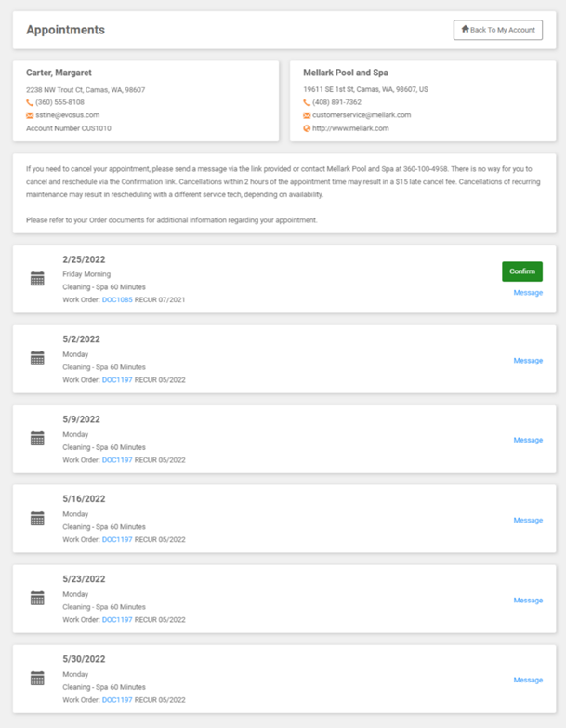Image resolution: width=566 pixels, height=728 pixels.
Task: Click the email icon beside sstine@evosus.com
Action: point(30,115)
